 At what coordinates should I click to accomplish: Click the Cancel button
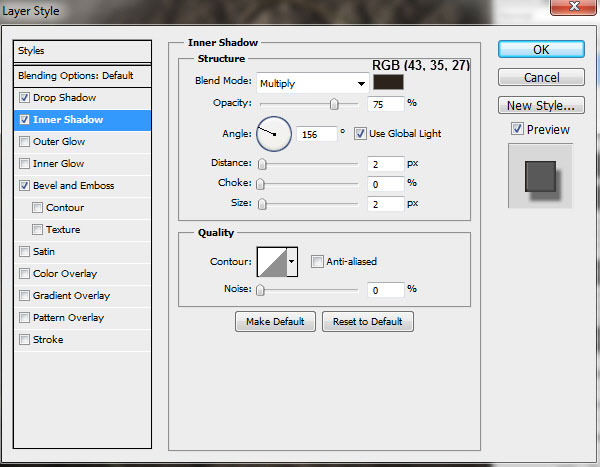coord(541,77)
